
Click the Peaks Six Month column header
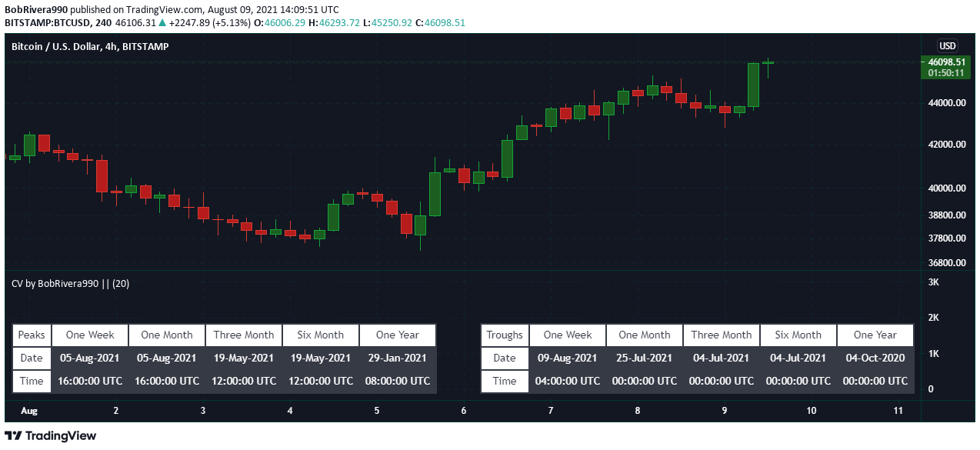click(x=321, y=335)
